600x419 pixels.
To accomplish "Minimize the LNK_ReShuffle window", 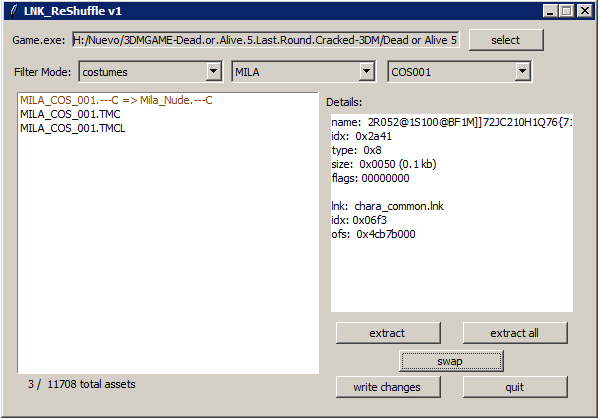I will 549,11.
